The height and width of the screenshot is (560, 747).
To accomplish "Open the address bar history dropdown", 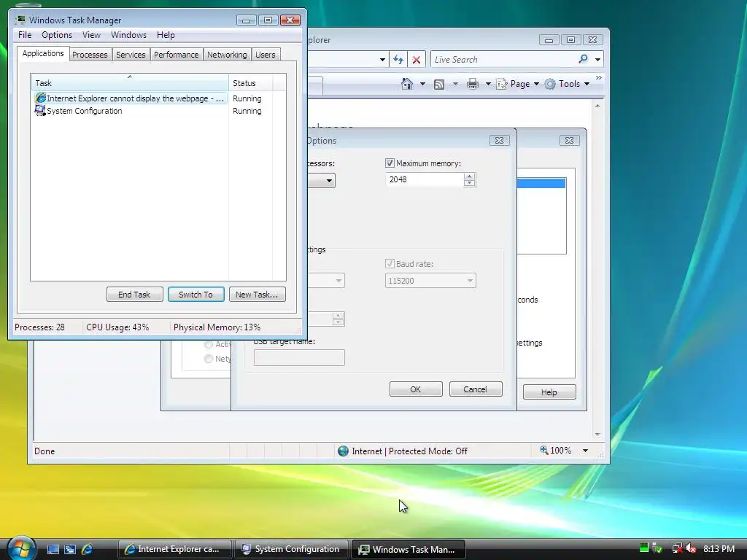I will point(382,60).
